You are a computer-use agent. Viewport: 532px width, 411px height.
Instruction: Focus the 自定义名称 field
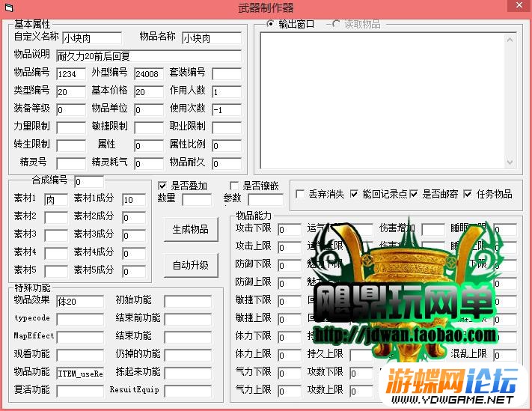click(92, 38)
